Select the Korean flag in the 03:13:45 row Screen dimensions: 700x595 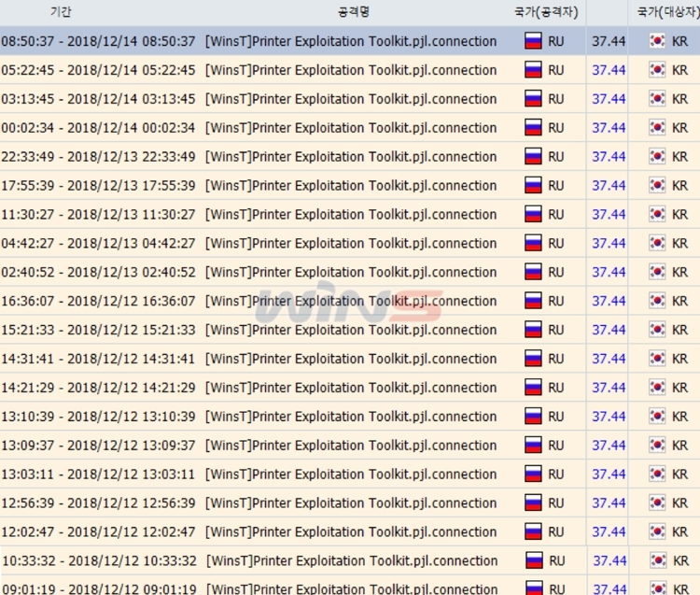point(657,99)
